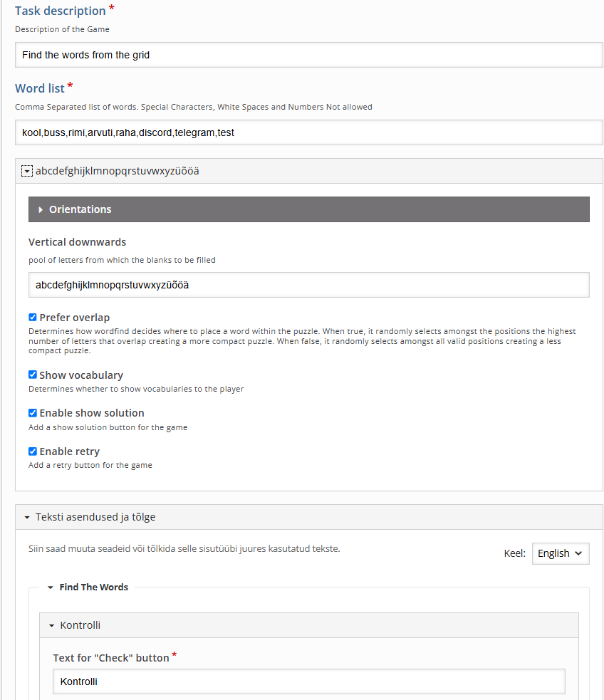Click the alphabet group header text
This screenshot has width=604, height=700.
(117, 171)
